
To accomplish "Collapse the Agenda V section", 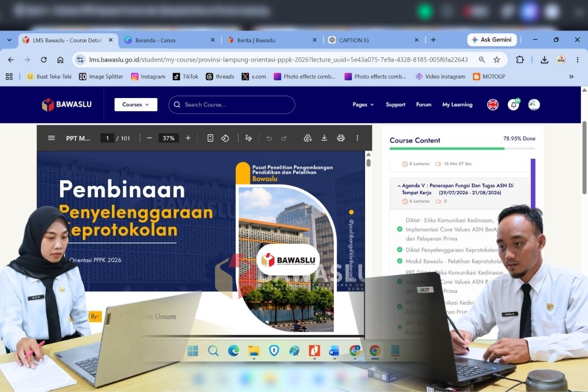I will point(399,186).
